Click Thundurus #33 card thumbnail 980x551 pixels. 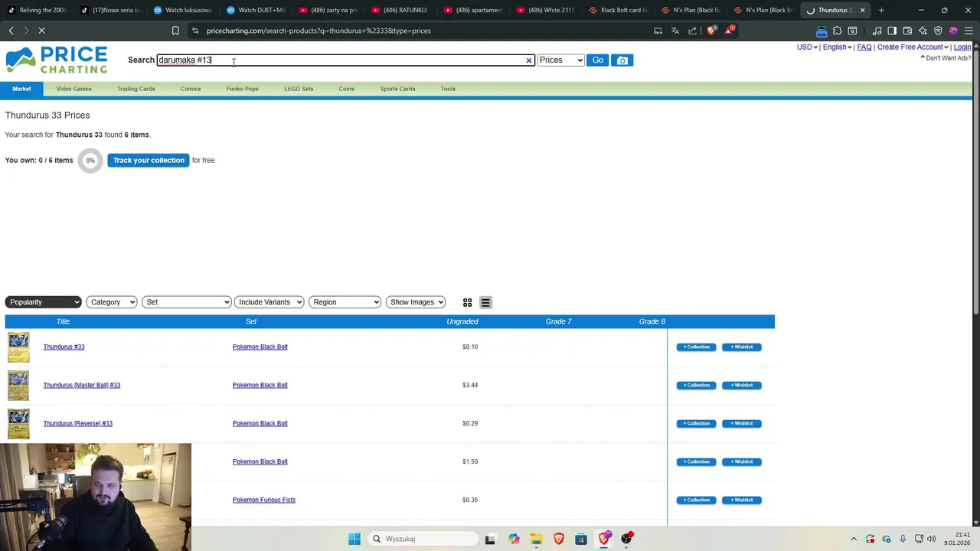coord(18,347)
